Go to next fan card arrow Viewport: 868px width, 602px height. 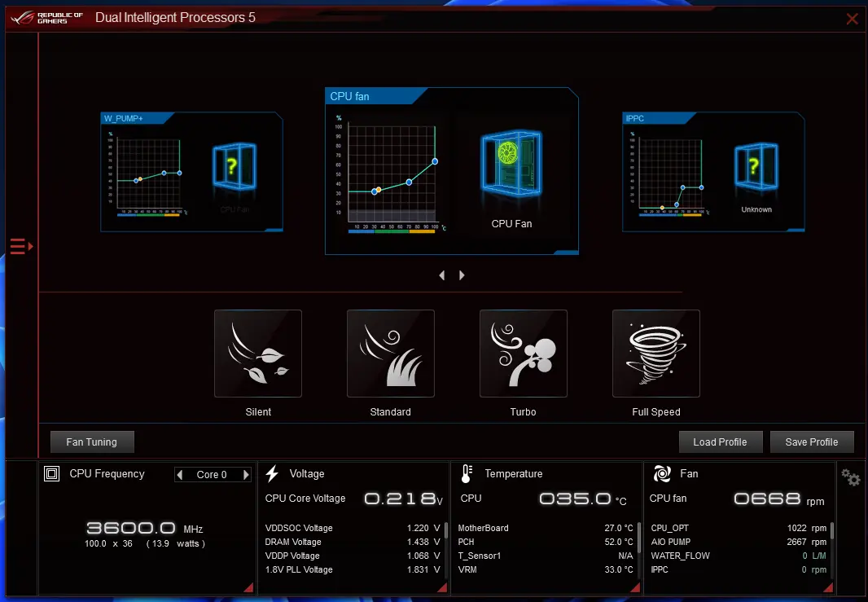tap(462, 275)
